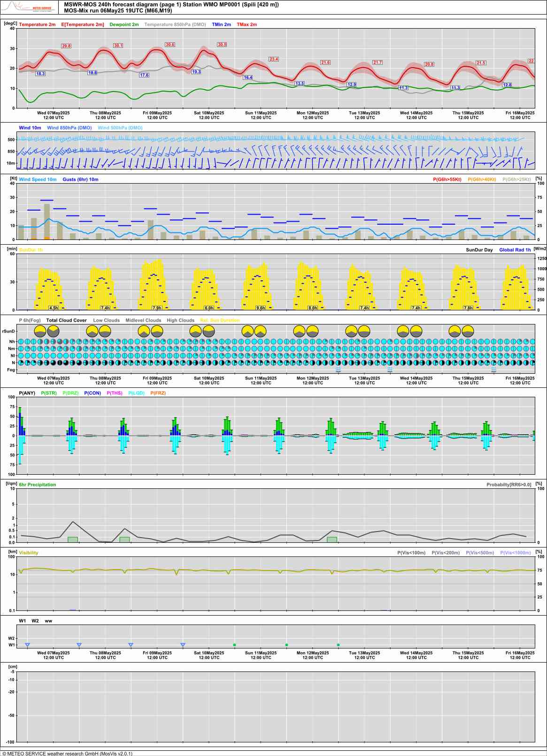Image resolution: width=547 pixels, height=756 pixels.
Task: Select second rSunD pie icon above Wed 07May2025
Action: [x=53, y=331]
